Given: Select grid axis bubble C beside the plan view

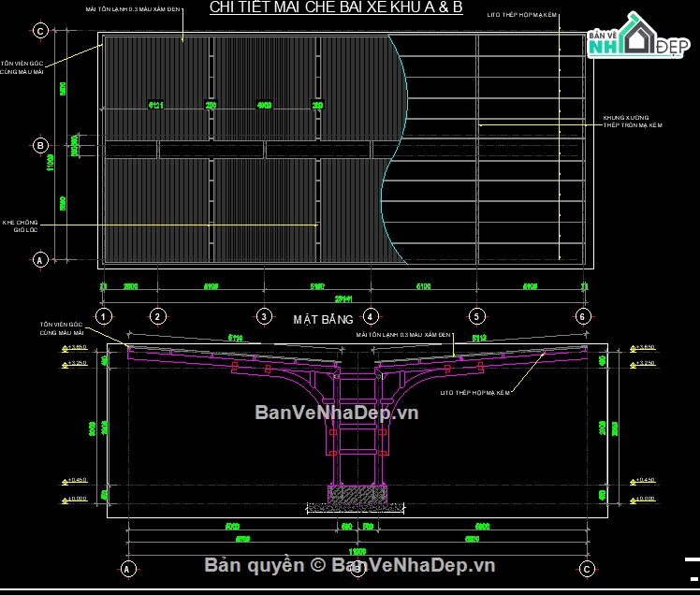Looking at the screenshot, I should click(x=40, y=31).
